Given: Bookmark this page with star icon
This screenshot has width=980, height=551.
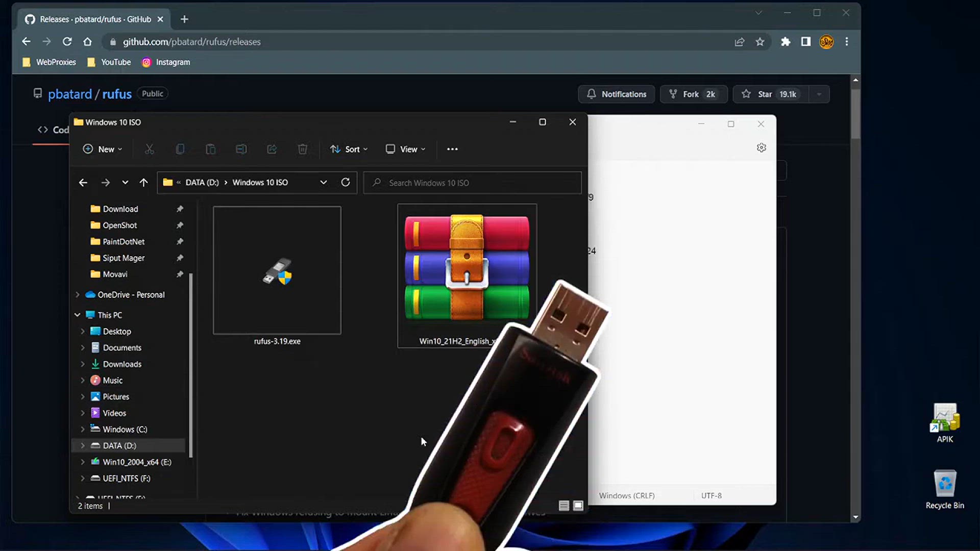Looking at the screenshot, I should pyautogui.click(x=760, y=42).
